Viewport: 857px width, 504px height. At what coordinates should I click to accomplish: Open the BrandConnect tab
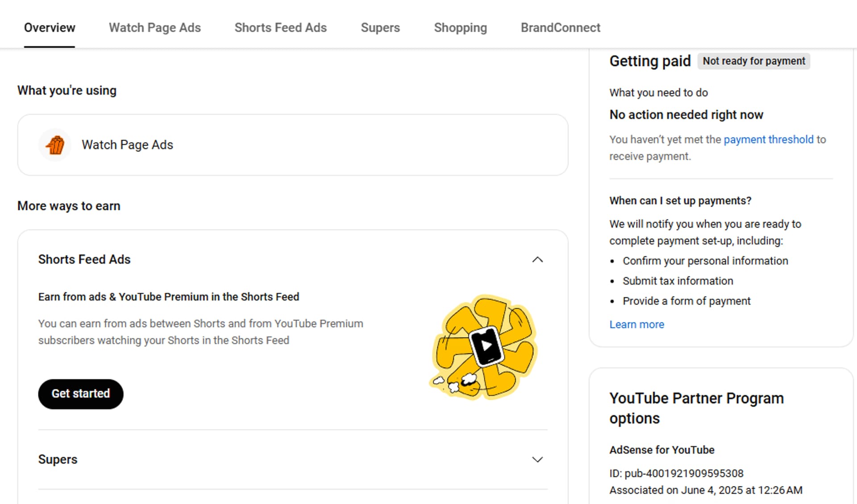(x=560, y=28)
